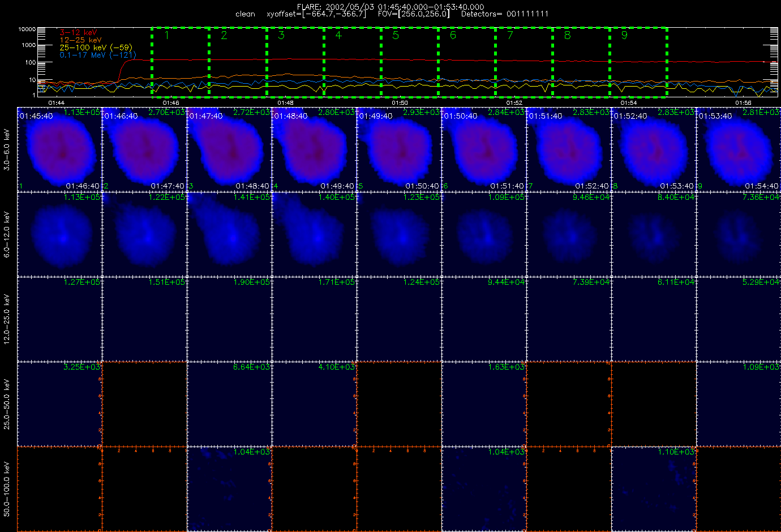Pick interval 8 marker in the light curve
This screenshot has height=532, width=781.
(x=567, y=35)
